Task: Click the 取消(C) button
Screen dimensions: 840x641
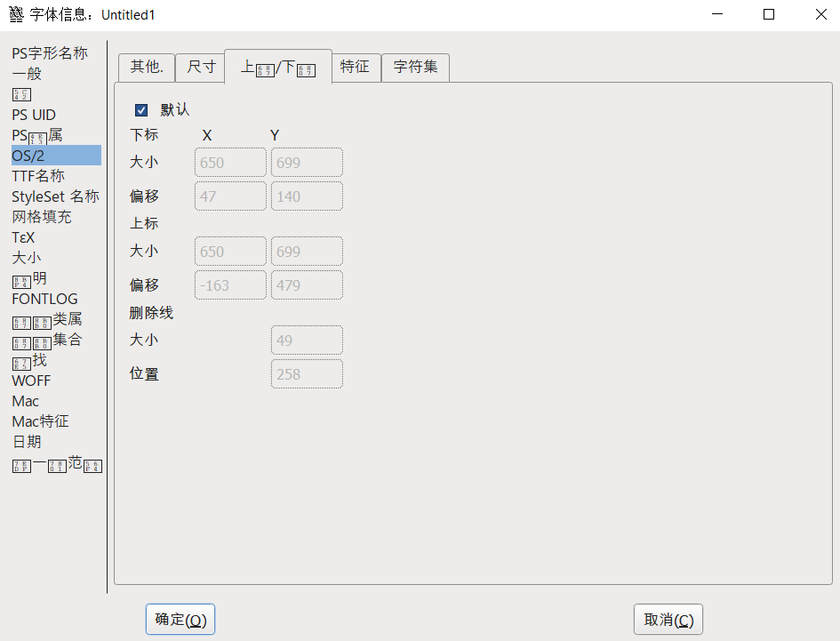Action: pos(668,620)
